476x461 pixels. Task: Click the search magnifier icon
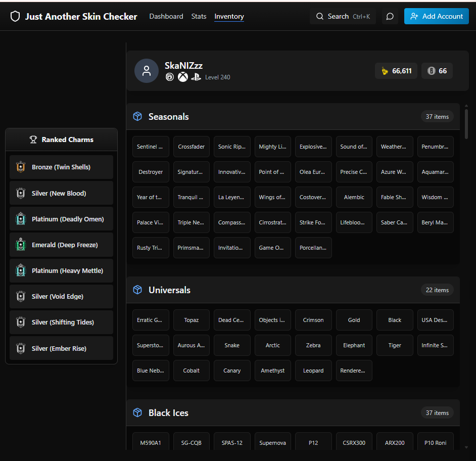pyautogui.click(x=320, y=16)
